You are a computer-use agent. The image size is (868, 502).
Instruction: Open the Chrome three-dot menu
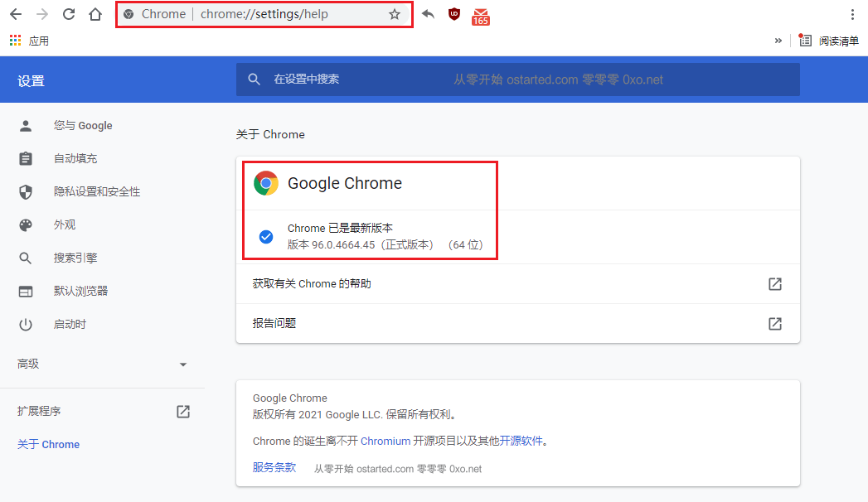[852, 14]
